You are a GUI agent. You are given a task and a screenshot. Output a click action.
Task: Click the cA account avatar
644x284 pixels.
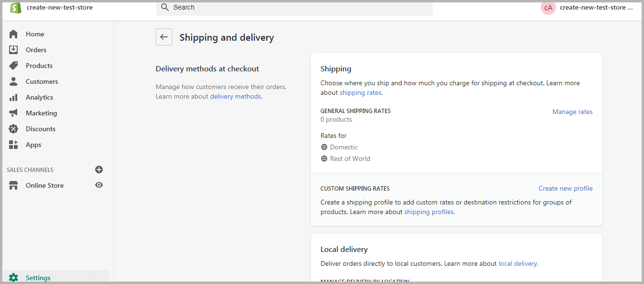tap(548, 7)
